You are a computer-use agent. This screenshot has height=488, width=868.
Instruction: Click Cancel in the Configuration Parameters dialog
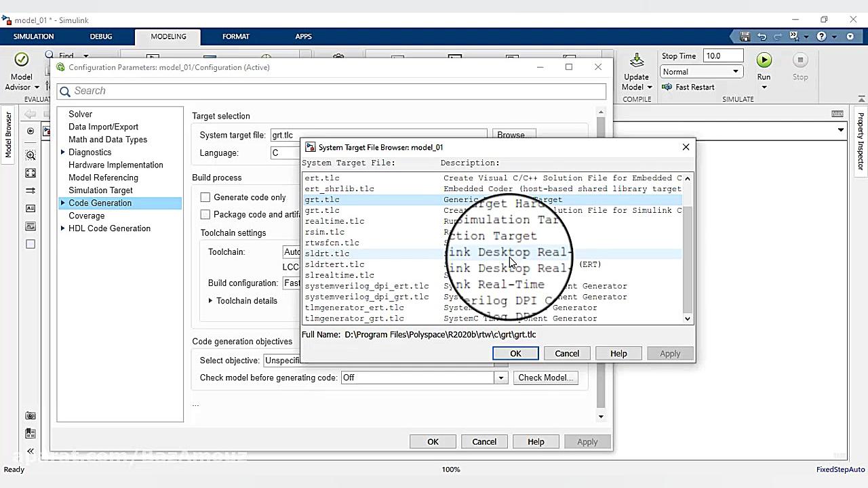tap(484, 441)
